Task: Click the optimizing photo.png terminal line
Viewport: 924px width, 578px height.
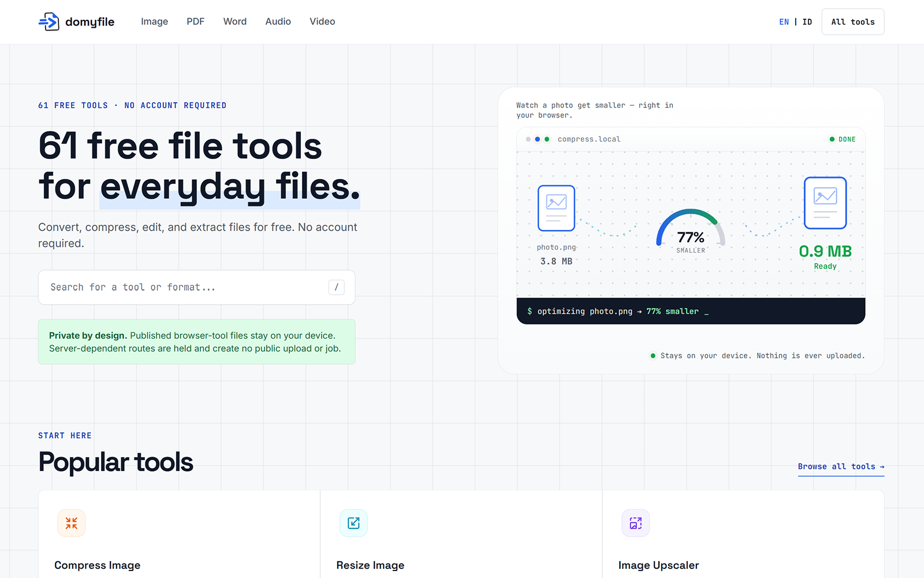Action: (x=617, y=312)
